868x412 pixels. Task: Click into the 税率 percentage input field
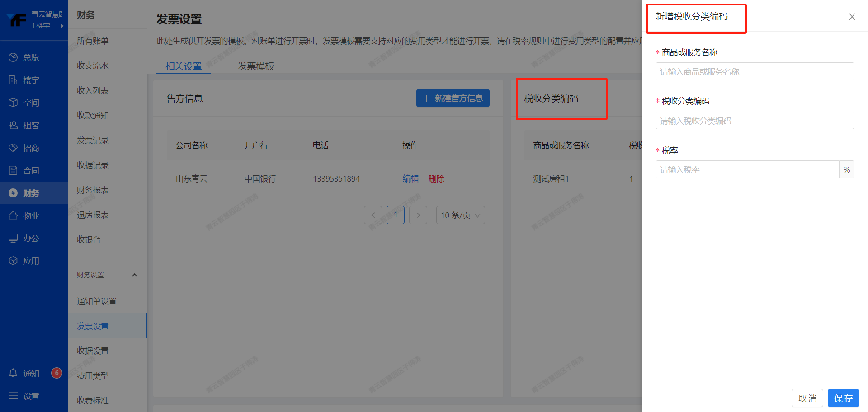(747, 169)
